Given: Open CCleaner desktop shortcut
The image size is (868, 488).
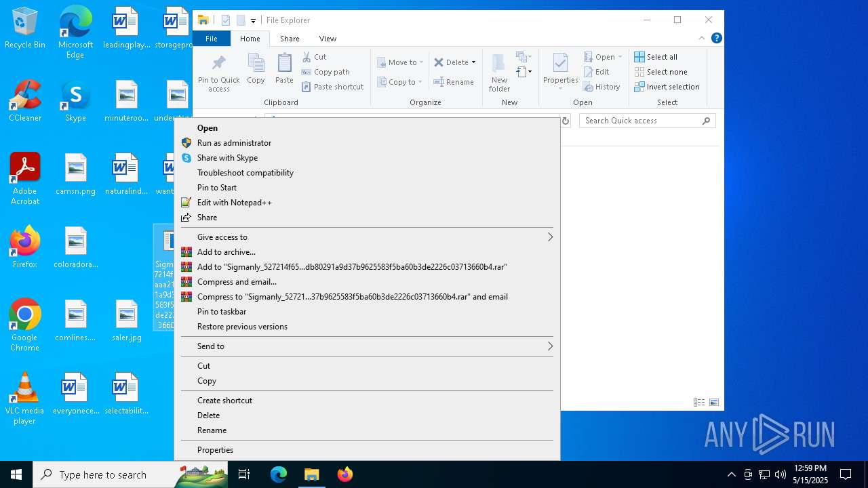Looking at the screenshot, I should coord(25,102).
